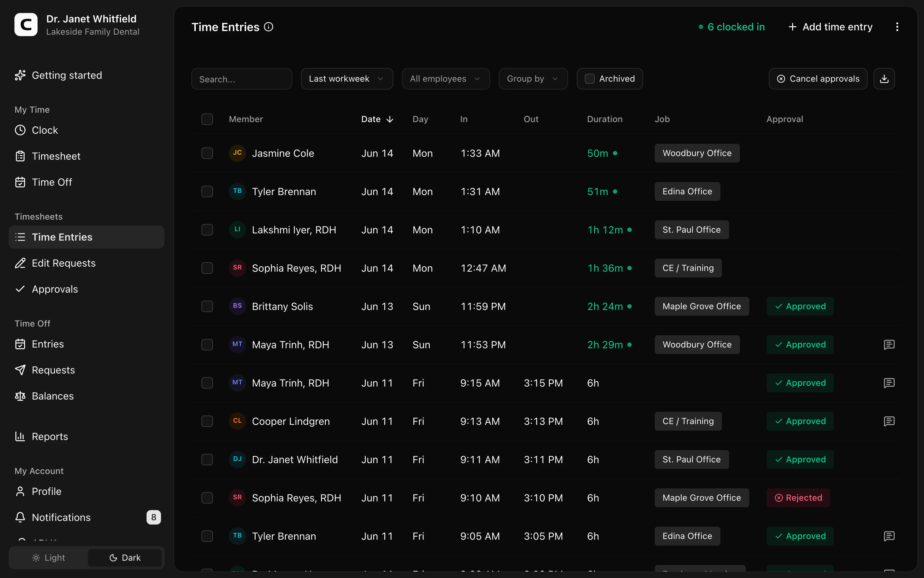Viewport: 924px width, 578px height.
Task: Click the Notifications count badge 8
Action: [x=154, y=518]
